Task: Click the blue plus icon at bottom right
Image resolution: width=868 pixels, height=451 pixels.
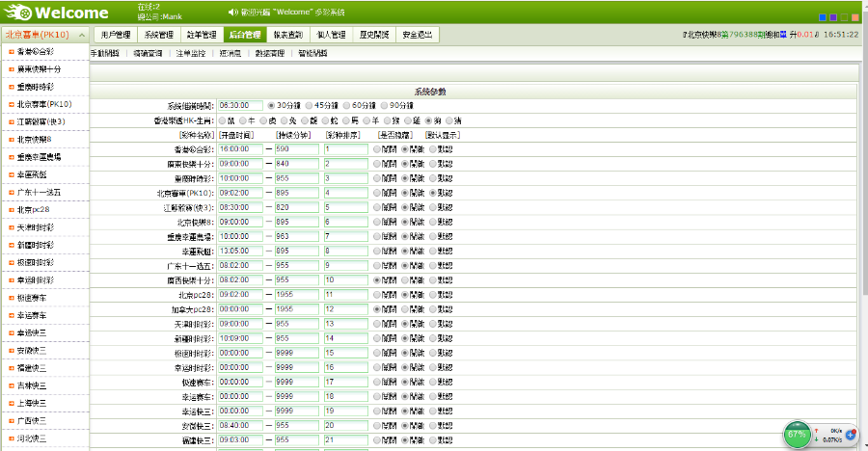Action: click(x=852, y=436)
